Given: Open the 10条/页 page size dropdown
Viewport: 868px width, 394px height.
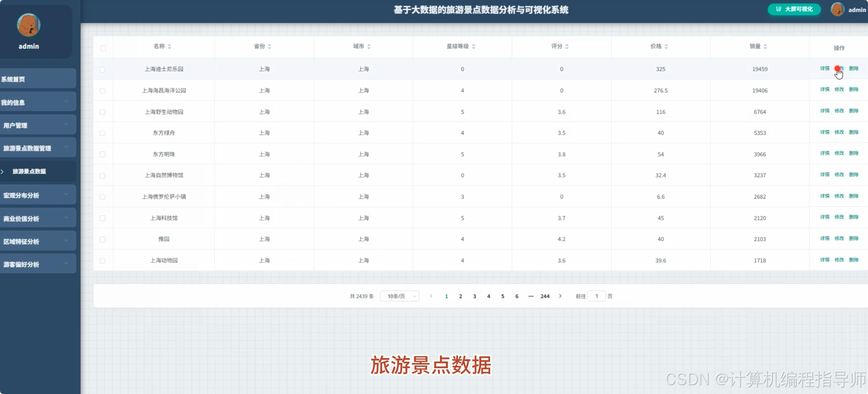Looking at the screenshot, I should coord(399,296).
